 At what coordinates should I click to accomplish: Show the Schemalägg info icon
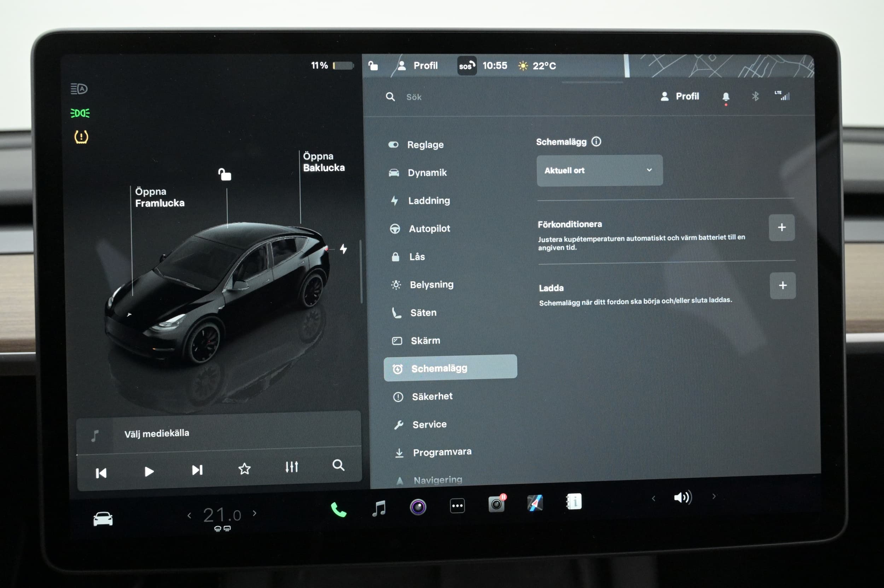[596, 141]
